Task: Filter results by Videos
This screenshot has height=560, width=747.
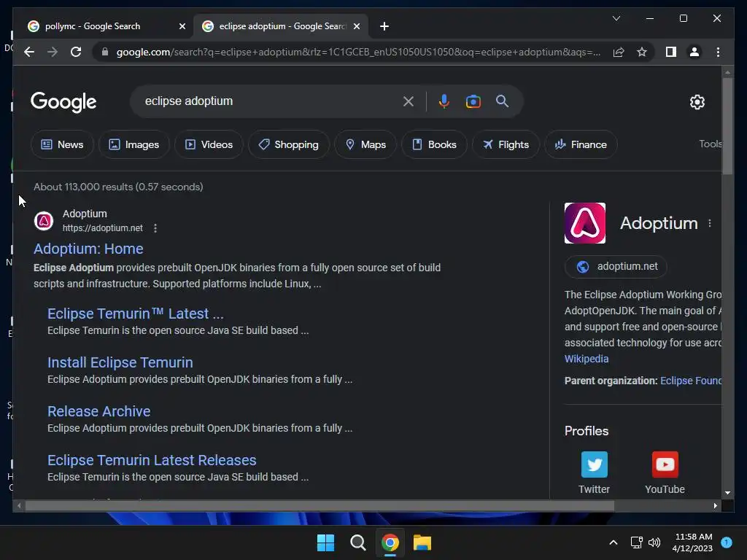Action: point(209,144)
